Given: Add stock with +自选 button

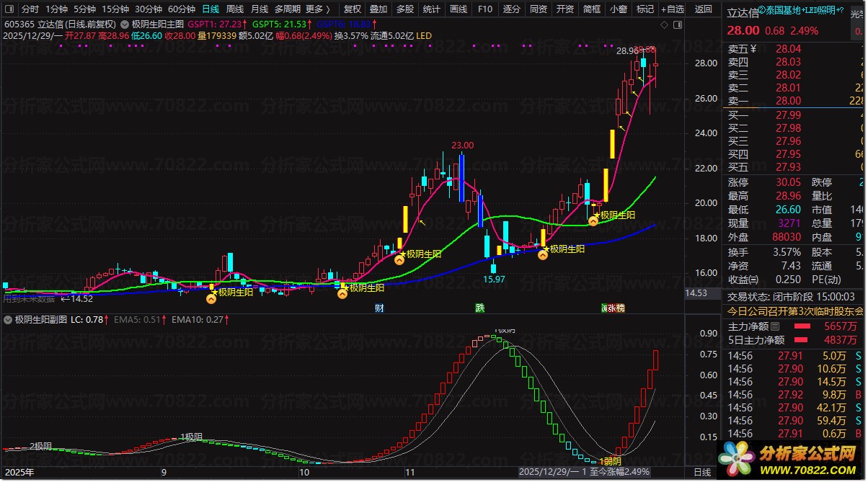Looking at the screenshot, I should pos(673,9).
